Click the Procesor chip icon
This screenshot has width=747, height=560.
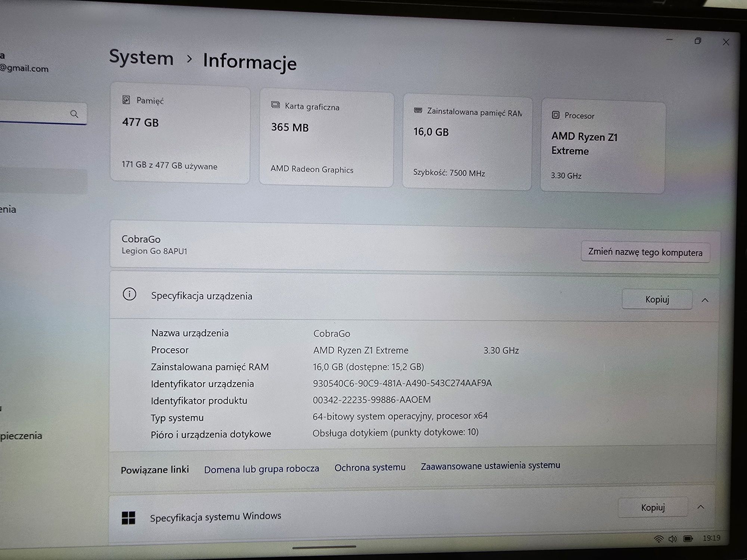(555, 115)
